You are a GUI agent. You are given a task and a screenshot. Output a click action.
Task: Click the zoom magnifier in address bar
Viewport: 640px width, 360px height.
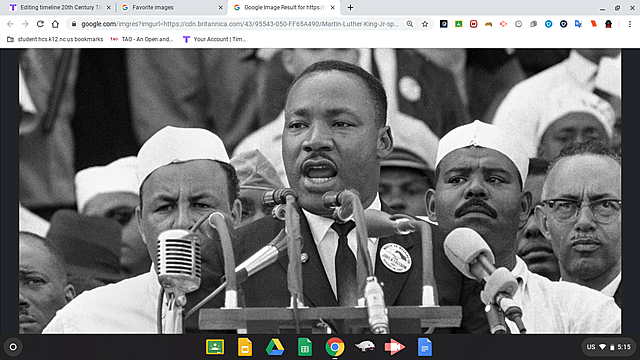(x=410, y=24)
